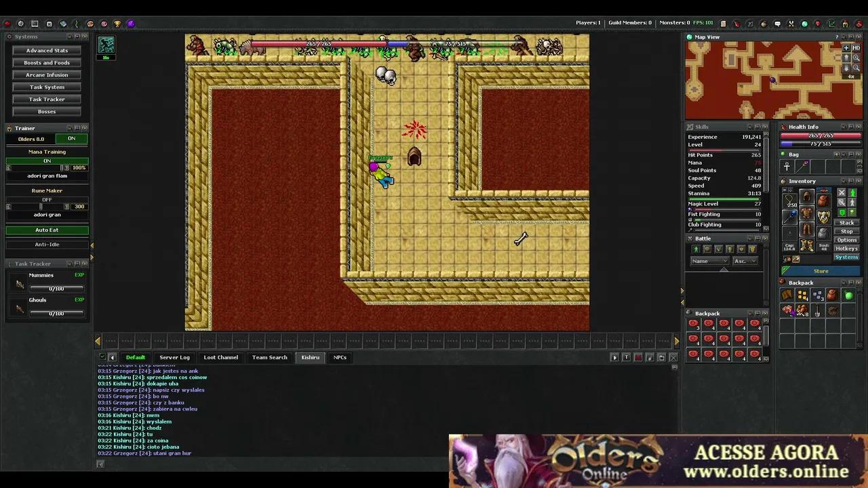The height and width of the screenshot is (488, 868).
Task: Toggle the Olders 8.0 trainer ON switch
Action: click(x=71, y=139)
